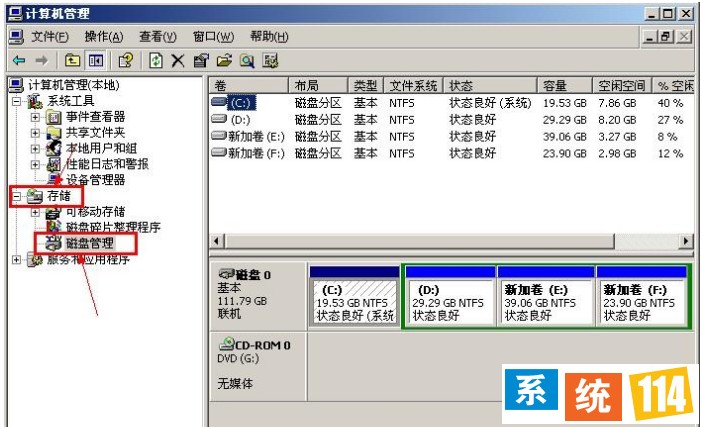This screenshot has height=427, width=702.
Task: Expand the 共享文件夹 node
Action: (x=35, y=133)
